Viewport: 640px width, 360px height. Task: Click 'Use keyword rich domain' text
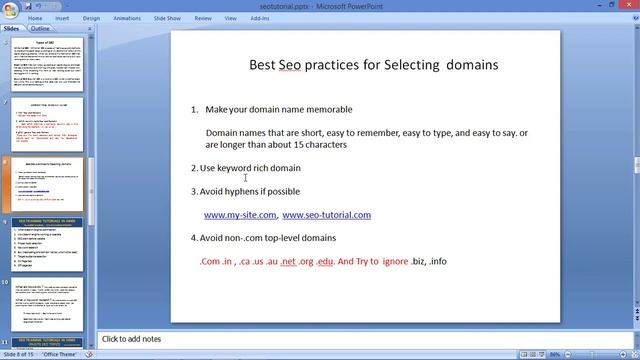[250, 168]
